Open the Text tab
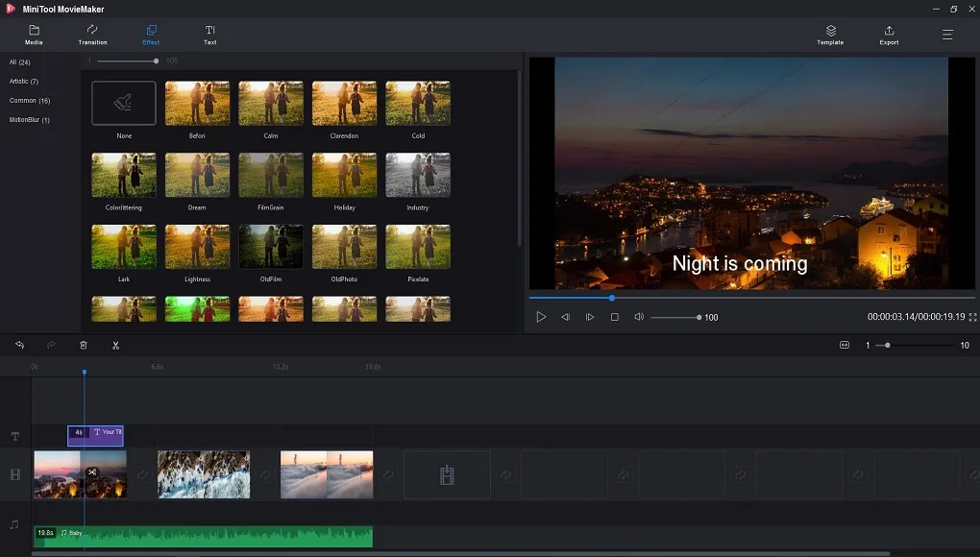This screenshot has width=980, height=557. [x=209, y=36]
